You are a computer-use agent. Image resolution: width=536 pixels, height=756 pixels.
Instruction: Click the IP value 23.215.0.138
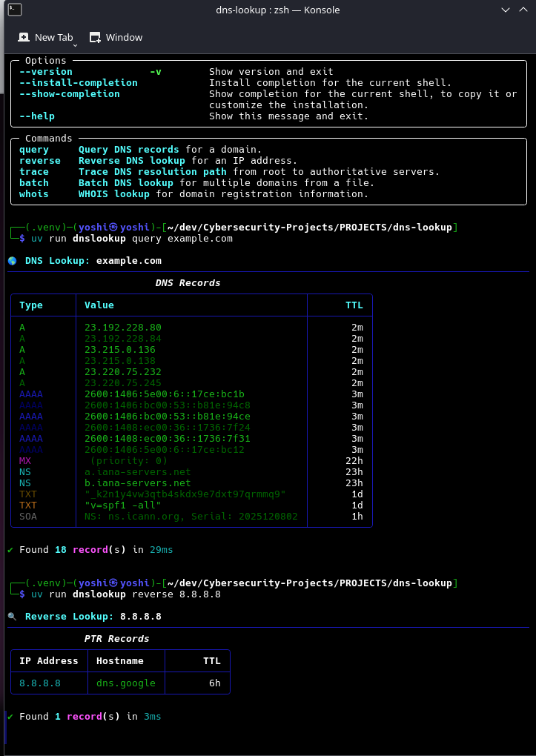(119, 361)
